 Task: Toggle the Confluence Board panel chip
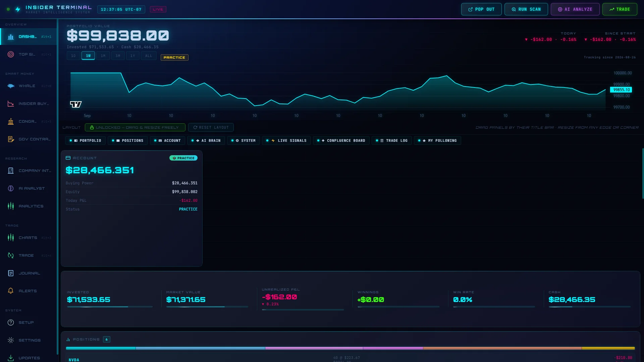pyautogui.click(x=341, y=140)
